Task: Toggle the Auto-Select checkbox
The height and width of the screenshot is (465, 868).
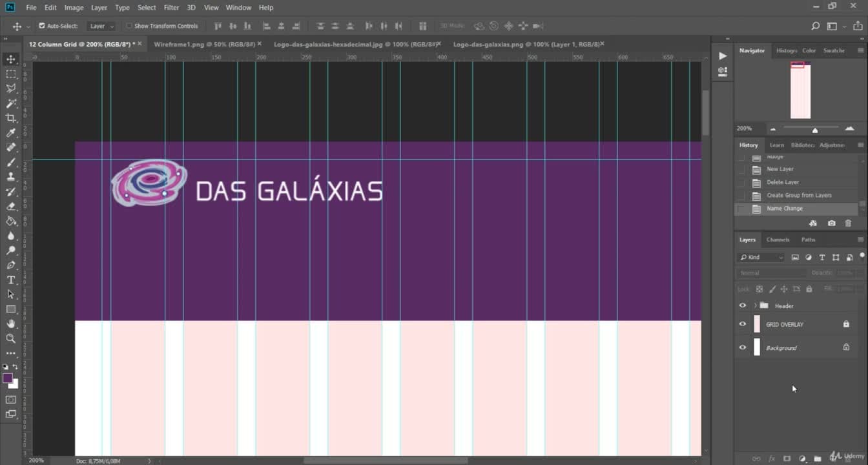Action: pyautogui.click(x=42, y=26)
